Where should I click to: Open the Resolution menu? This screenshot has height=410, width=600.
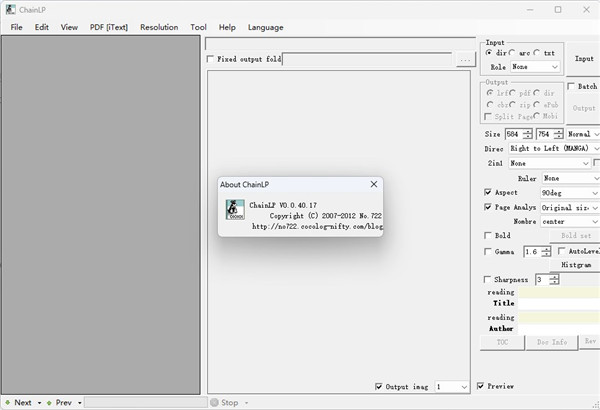point(159,27)
